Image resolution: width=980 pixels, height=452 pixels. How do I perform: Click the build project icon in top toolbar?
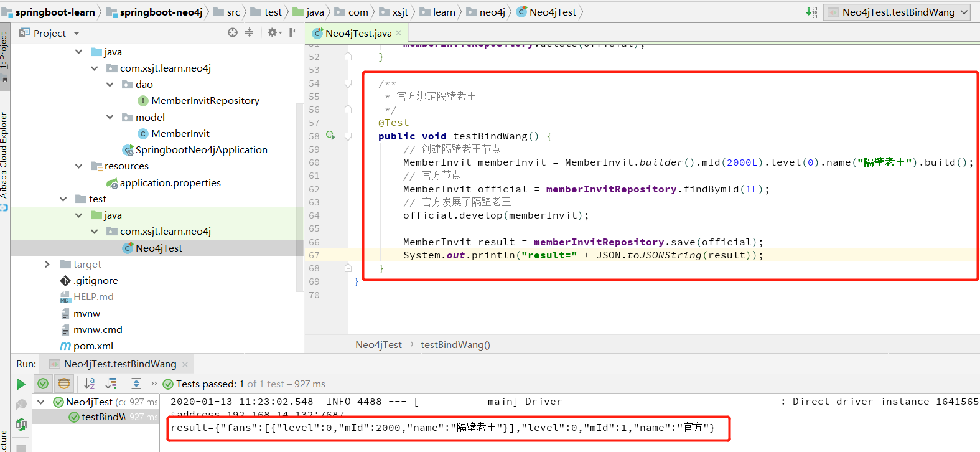click(x=812, y=12)
